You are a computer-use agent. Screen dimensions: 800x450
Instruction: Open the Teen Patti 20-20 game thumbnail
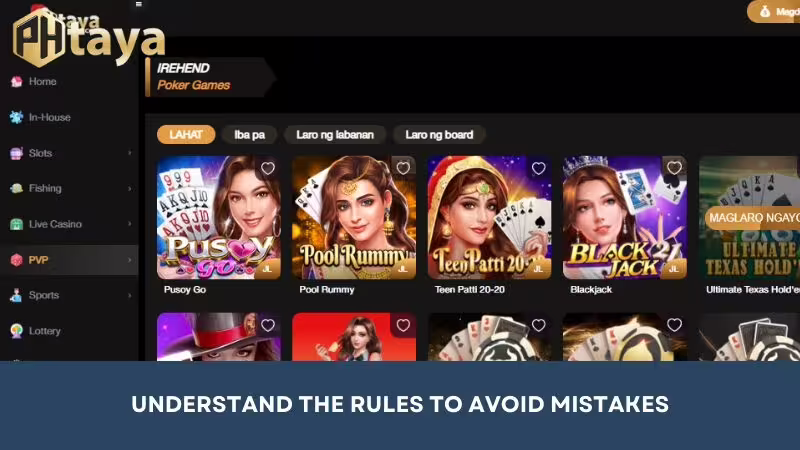coord(489,218)
